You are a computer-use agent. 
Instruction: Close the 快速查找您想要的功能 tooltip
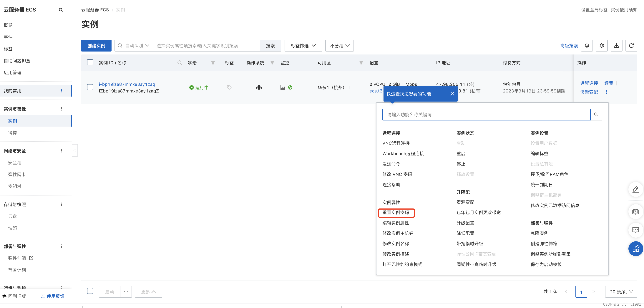[452, 94]
